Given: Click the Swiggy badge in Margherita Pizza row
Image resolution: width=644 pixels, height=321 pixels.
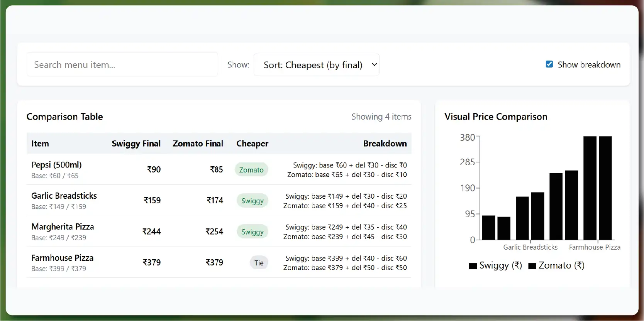Looking at the screenshot, I should (253, 232).
